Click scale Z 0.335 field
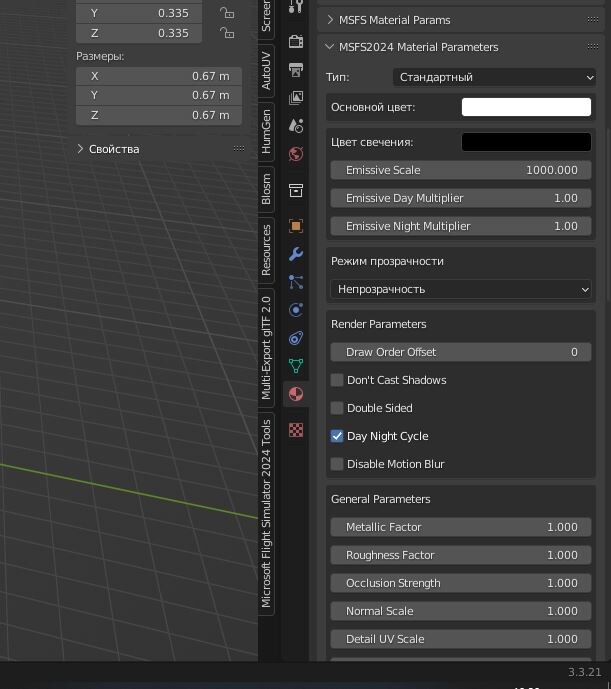Viewport: 611px width, 689px height. [x=139, y=33]
